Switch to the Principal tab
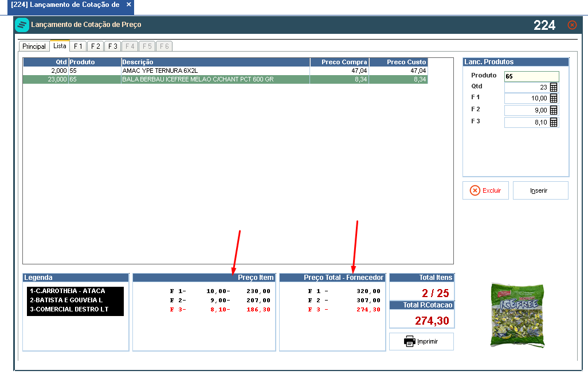The height and width of the screenshot is (386, 588). [34, 46]
